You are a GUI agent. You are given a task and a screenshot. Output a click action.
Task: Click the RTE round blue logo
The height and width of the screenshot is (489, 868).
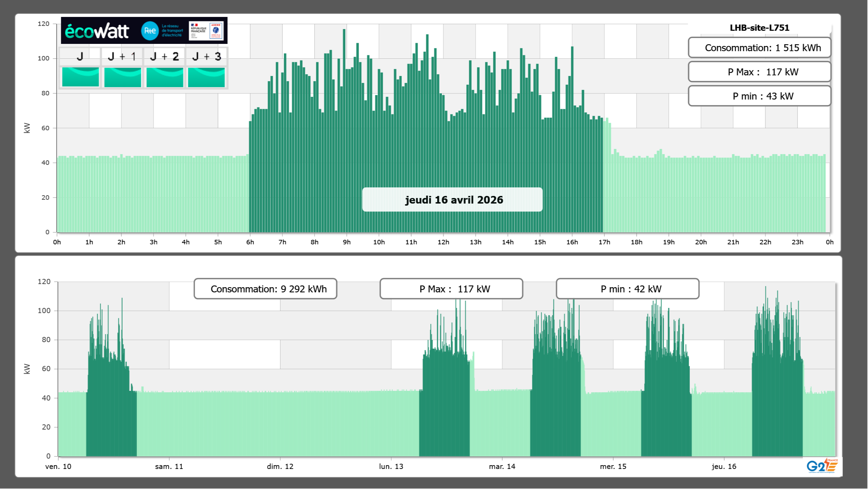(150, 31)
